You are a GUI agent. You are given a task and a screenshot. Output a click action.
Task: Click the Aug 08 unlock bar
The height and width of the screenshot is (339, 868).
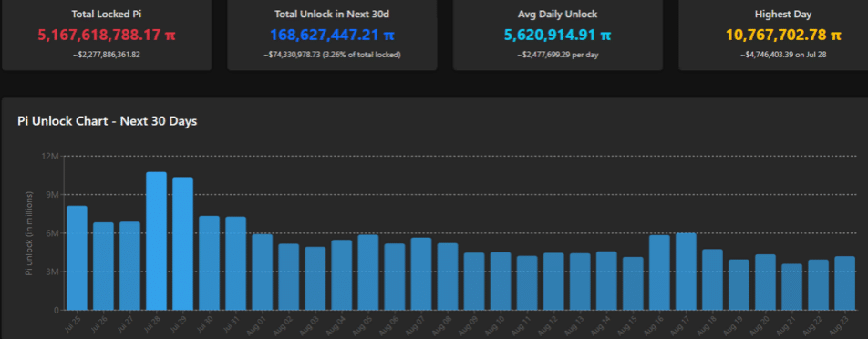448,276
